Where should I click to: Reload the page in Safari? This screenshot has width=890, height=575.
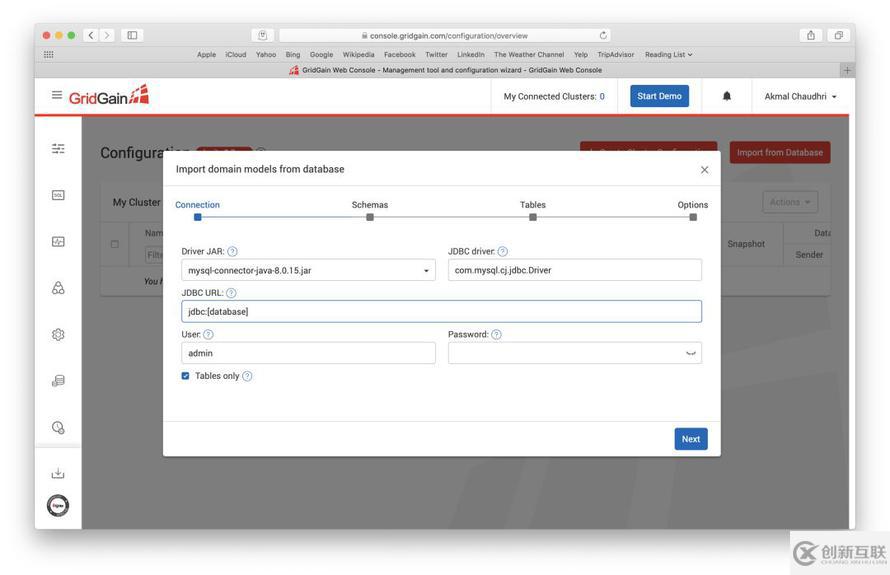click(603, 35)
